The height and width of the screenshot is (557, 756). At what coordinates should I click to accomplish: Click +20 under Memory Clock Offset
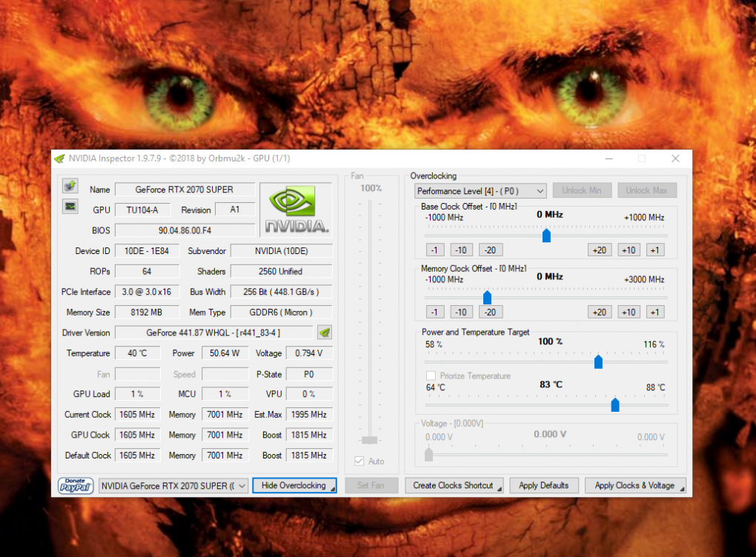[x=600, y=313]
